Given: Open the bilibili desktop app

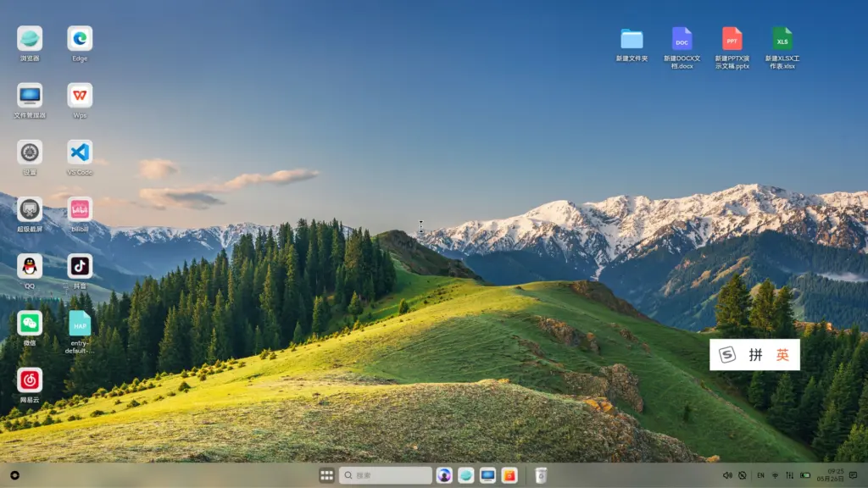Looking at the screenshot, I should tap(80, 209).
